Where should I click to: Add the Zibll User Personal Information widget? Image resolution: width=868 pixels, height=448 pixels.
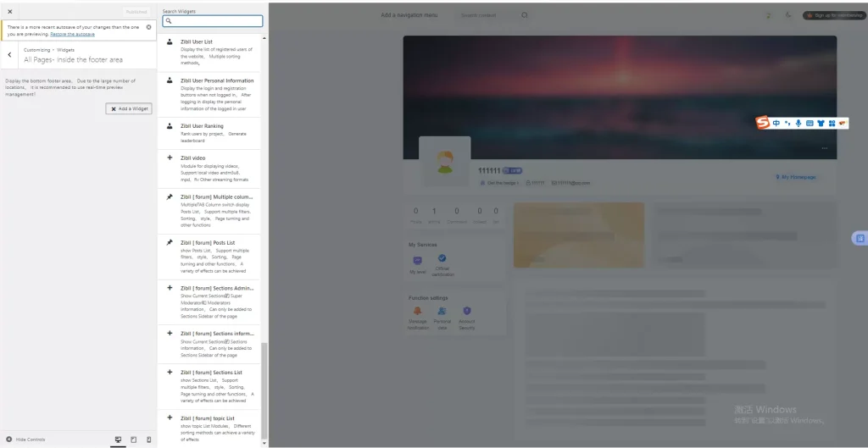[209, 95]
